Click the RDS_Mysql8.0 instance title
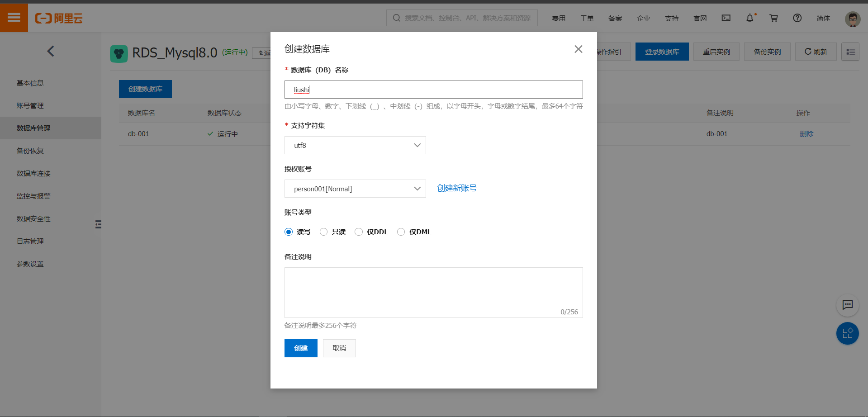 pyautogui.click(x=175, y=53)
